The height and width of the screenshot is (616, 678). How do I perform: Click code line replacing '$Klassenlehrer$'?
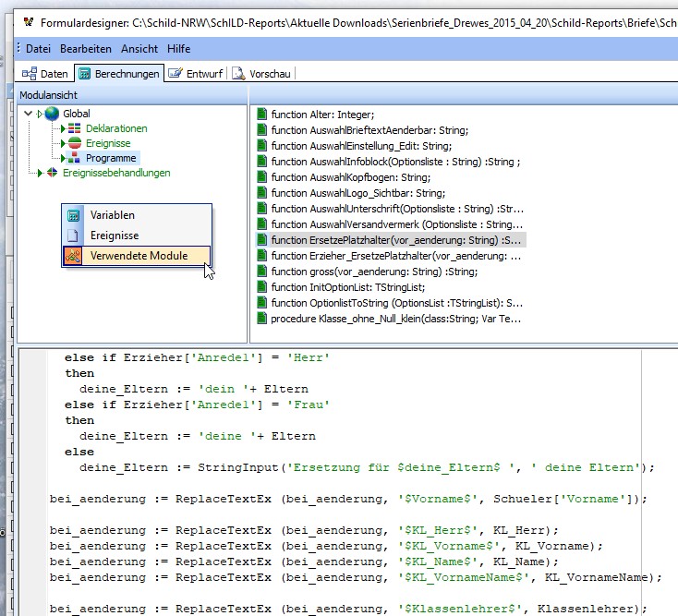tap(348, 610)
